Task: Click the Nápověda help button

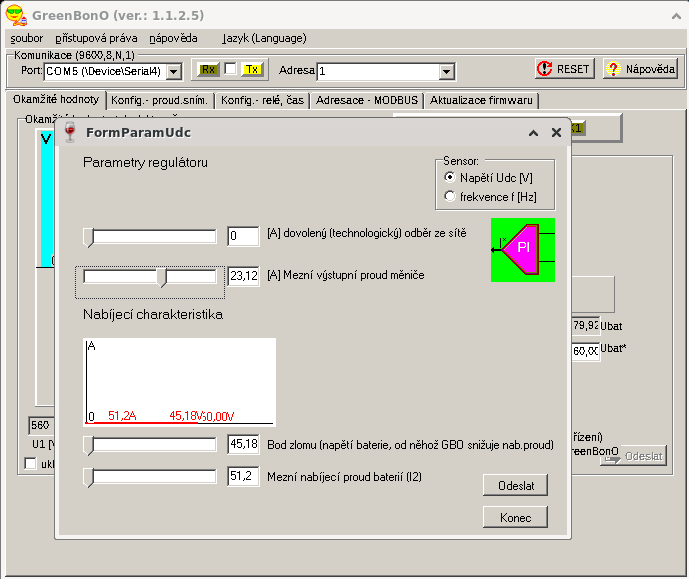Action: pos(640,69)
